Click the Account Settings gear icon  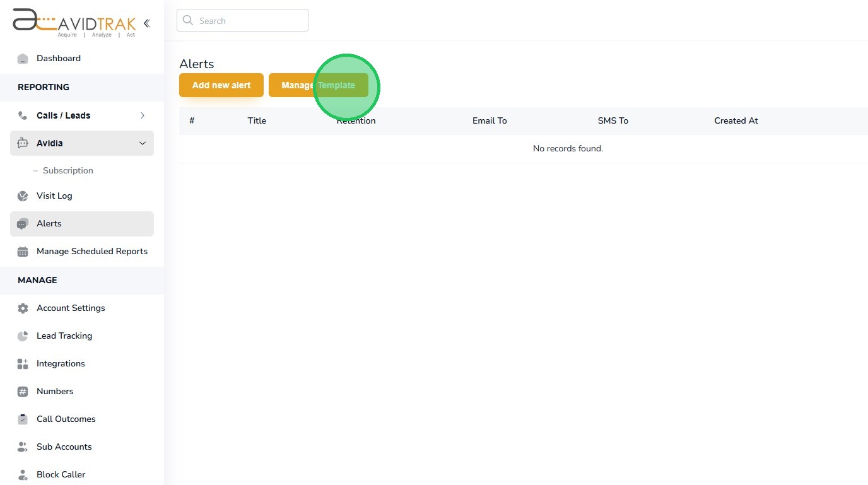pos(23,308)
